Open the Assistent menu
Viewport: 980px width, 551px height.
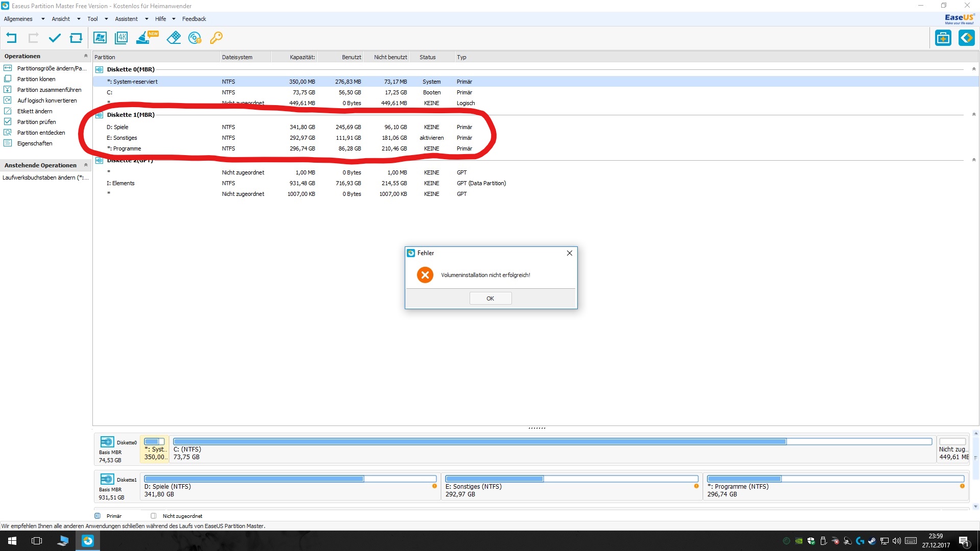click(126, 19)
